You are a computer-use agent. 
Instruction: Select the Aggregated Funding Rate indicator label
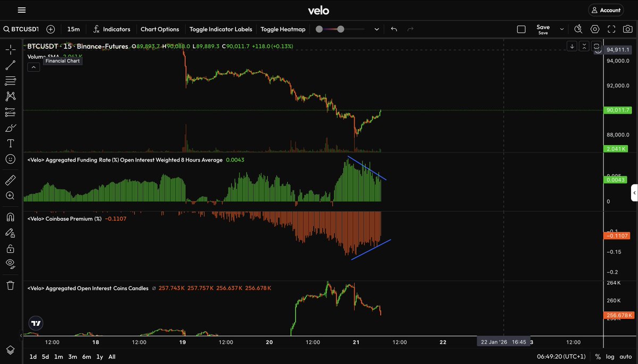(x=125, y=159)
